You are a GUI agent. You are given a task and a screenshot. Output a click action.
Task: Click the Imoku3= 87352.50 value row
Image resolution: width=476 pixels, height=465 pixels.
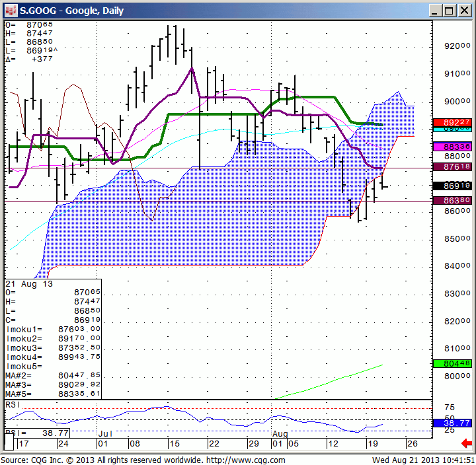coord(53,347)
